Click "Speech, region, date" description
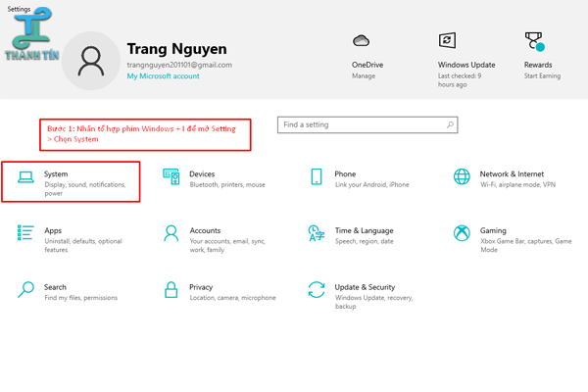This screenshot has height=392, width=588. click(365, 241)
